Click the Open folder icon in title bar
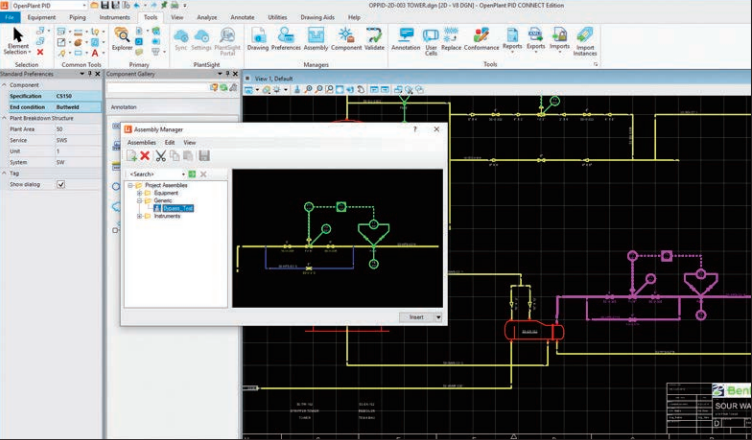Image resolution: width=752 pixels, height=440 pixels. coord(94,5)
